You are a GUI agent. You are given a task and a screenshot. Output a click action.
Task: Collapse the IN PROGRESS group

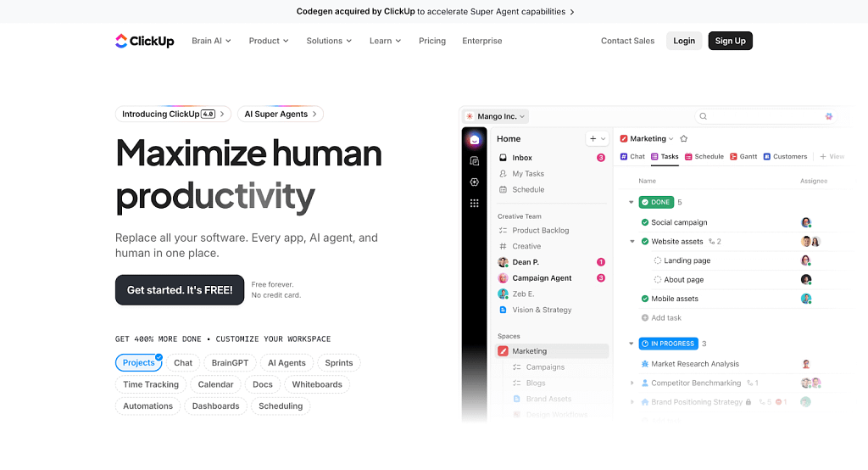(x=631, y=344)
